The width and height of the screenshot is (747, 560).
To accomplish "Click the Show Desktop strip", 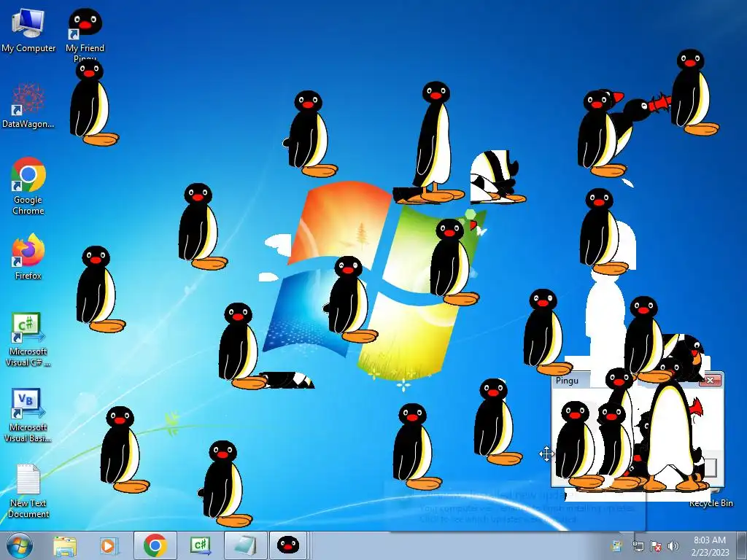I will pyautogui.click(x=743, y=545).
